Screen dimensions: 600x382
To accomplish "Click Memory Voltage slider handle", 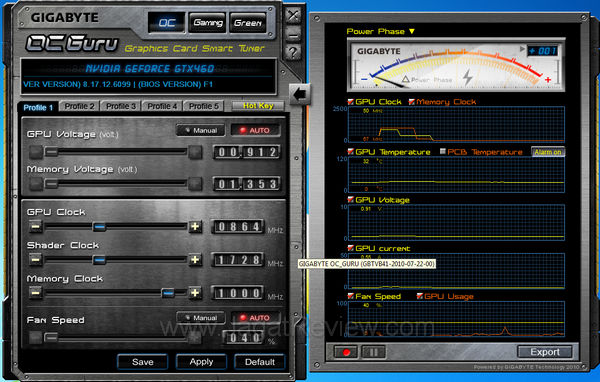I will 51,184.
